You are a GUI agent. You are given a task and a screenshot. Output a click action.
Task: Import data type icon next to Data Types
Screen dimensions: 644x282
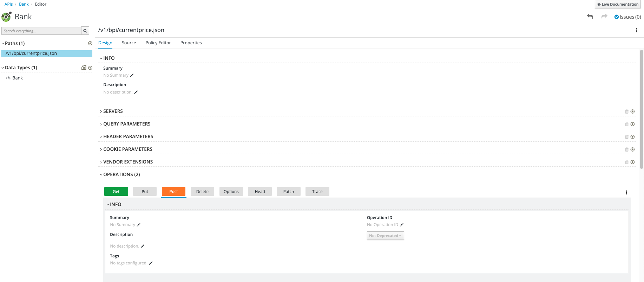84,68
